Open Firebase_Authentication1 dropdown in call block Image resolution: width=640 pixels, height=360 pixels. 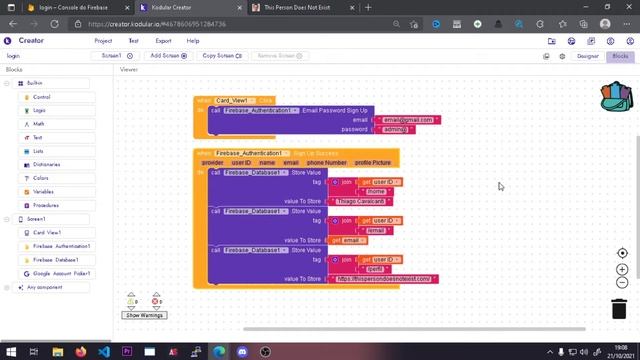(261, 111)
